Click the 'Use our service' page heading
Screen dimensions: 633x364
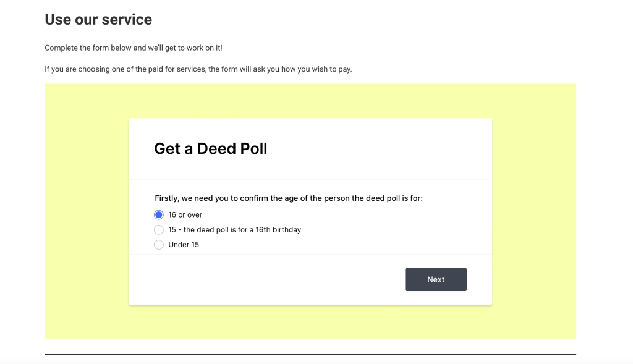[98, 20]
